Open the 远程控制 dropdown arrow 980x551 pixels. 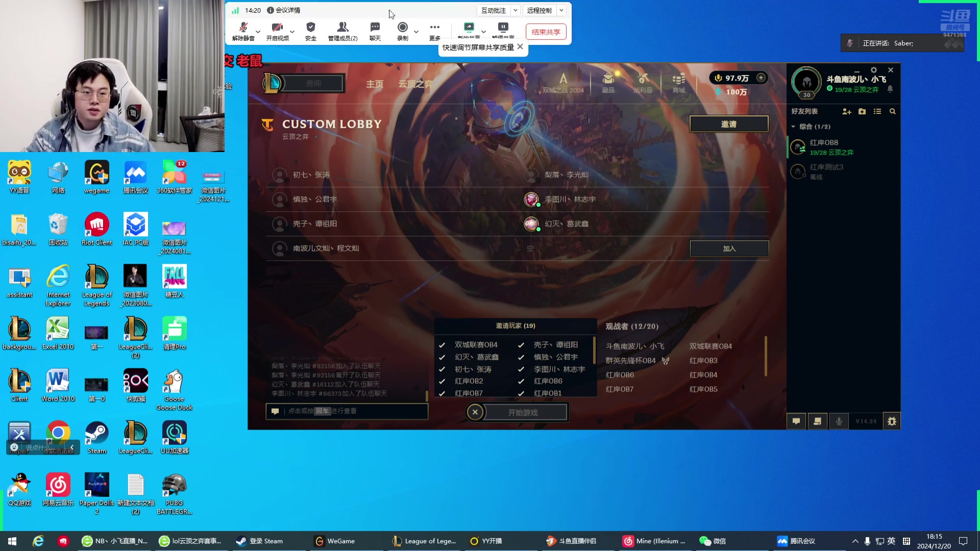pyautogui.click(x=561, y=10)
